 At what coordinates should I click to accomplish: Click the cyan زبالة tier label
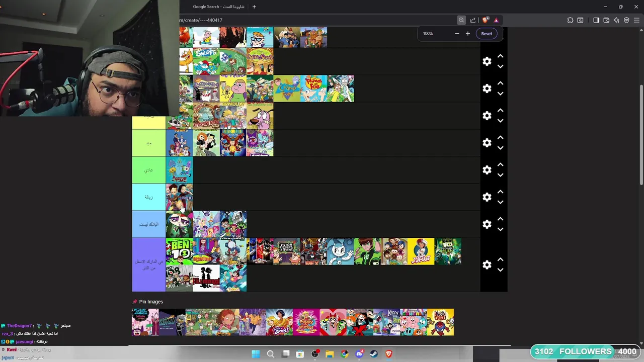pyautogui.click(x=148, y=197)
